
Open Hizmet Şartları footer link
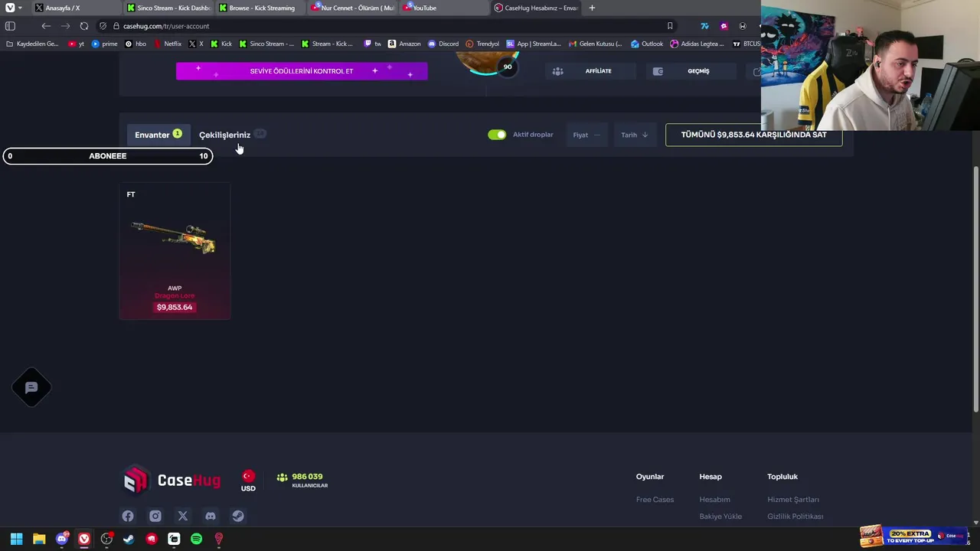[793, 500]
